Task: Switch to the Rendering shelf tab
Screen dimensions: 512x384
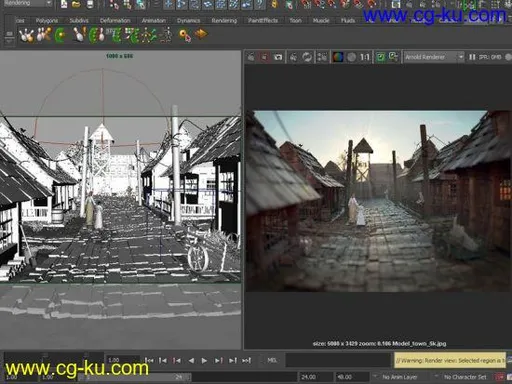Action: pos(224,21)
